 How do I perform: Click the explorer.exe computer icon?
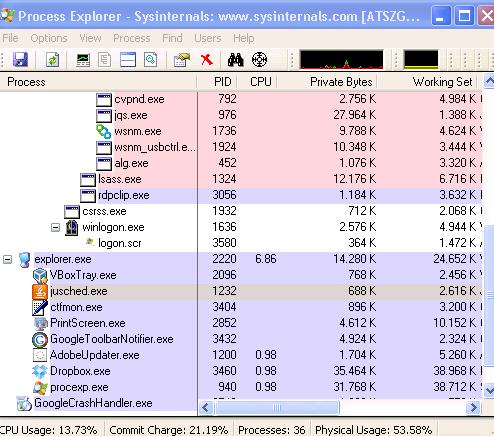(24, 260)
